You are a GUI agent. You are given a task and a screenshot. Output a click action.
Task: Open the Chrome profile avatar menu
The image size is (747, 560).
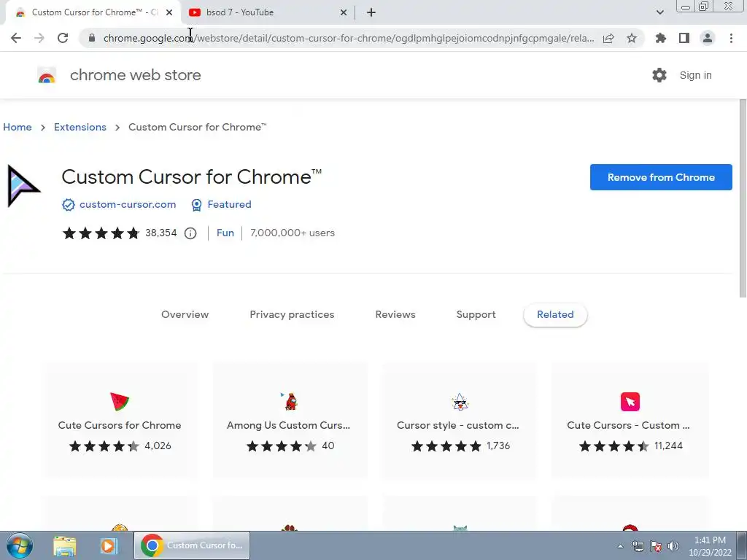tap(708, 38)
